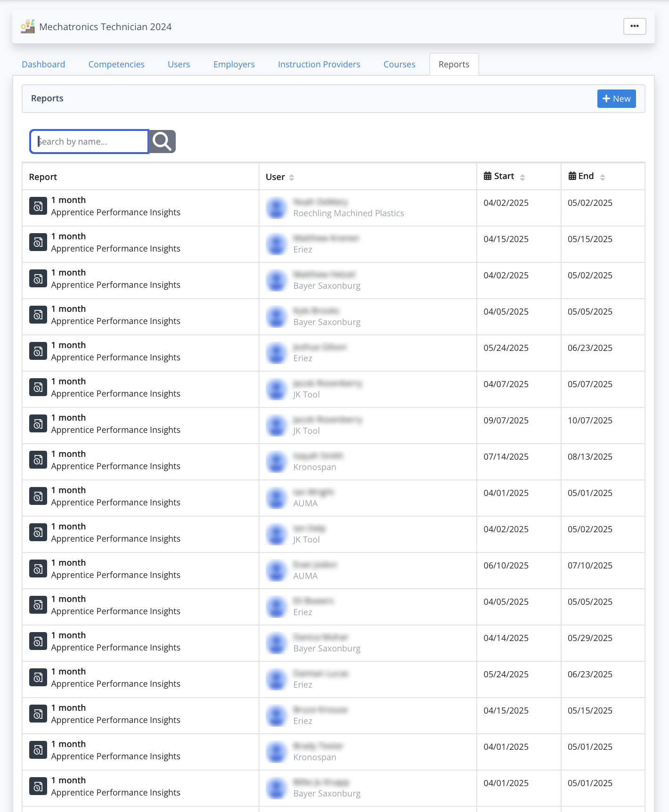Focus the Search by name input field

click(90, 142)
